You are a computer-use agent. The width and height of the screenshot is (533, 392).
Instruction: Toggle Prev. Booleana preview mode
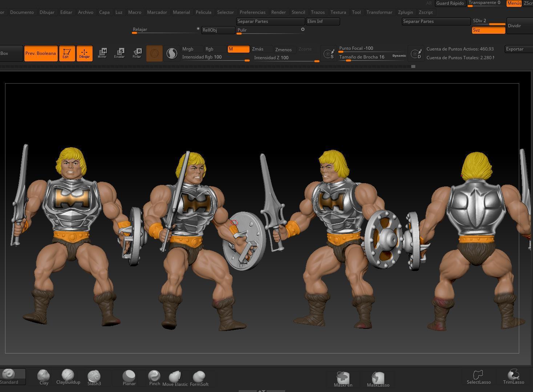point(41,53)
